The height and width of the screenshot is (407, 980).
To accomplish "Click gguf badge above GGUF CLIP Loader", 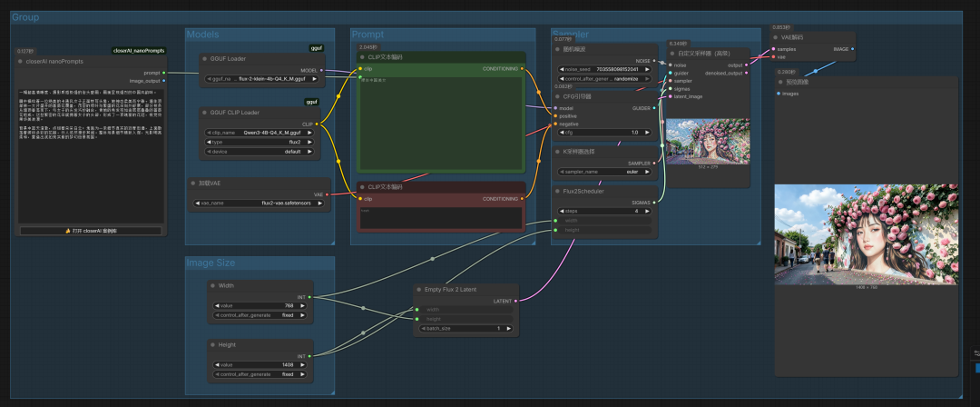I will pyautogui.click(x=312, y=102).
